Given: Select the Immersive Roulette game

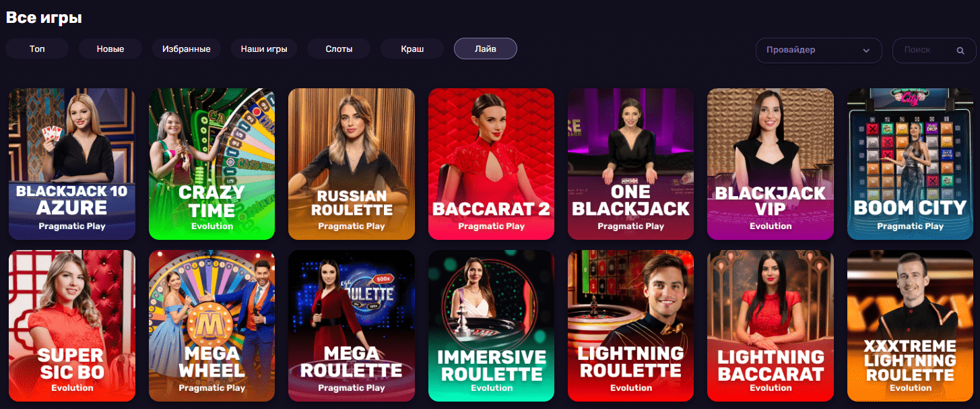Looking at the screenshot, I should 491,325.
